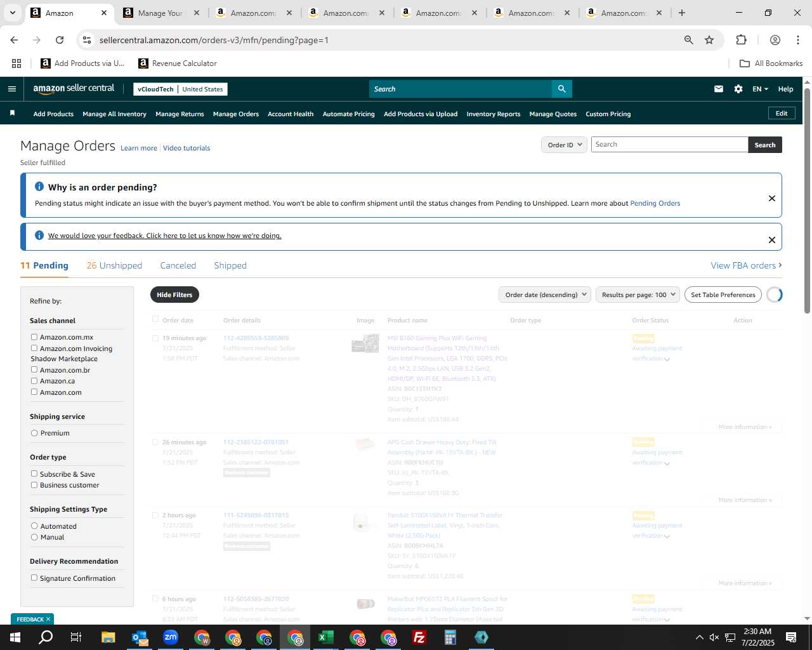
Task: Dismiss the feedback banner
Action: pyautogui.click(x=772, y=240)
